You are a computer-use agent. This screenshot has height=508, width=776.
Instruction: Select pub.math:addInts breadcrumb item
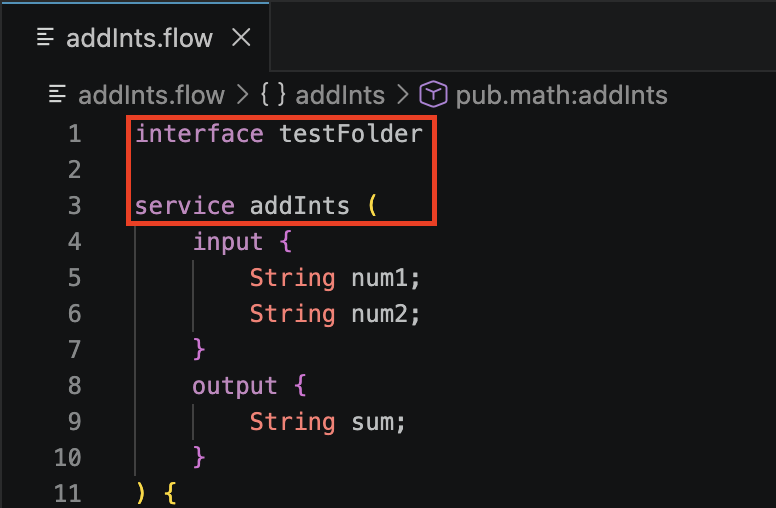point(561,95)
